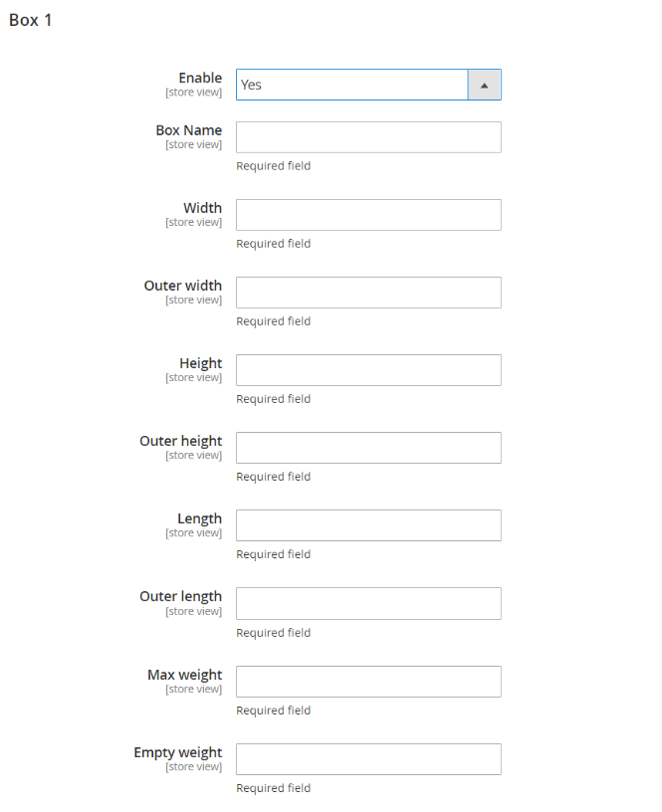Click into the Length input box

pos(368,525)
